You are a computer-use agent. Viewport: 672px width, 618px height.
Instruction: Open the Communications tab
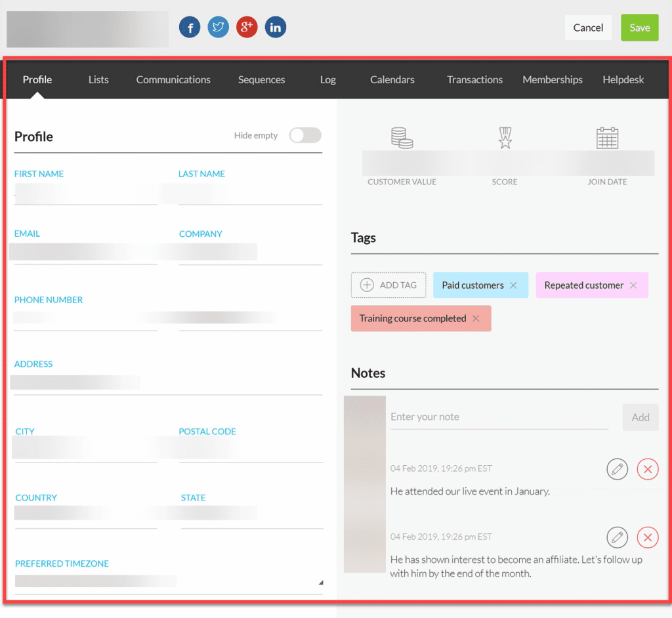point(173,80)
